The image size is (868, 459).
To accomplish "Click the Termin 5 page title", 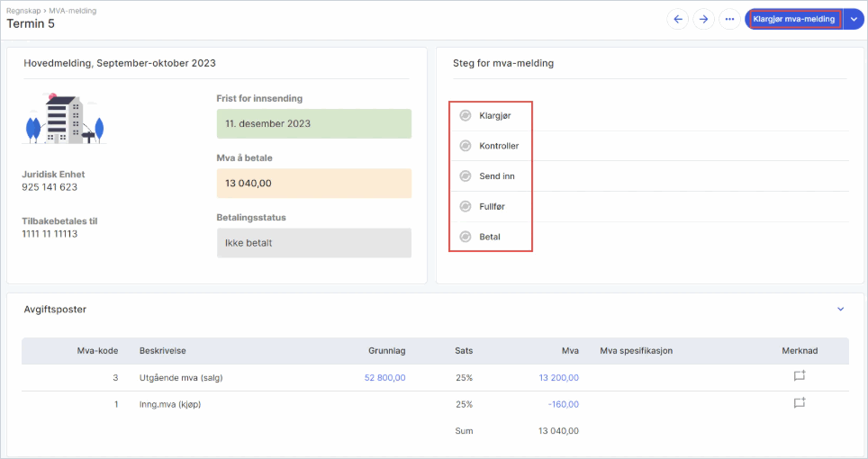I will click(31, 23).
